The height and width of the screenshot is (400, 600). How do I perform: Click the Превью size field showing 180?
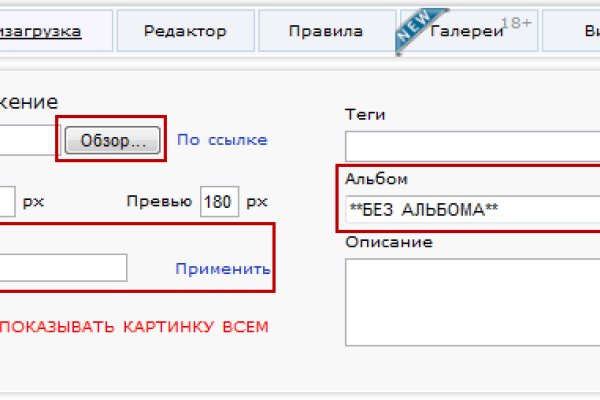218,201
